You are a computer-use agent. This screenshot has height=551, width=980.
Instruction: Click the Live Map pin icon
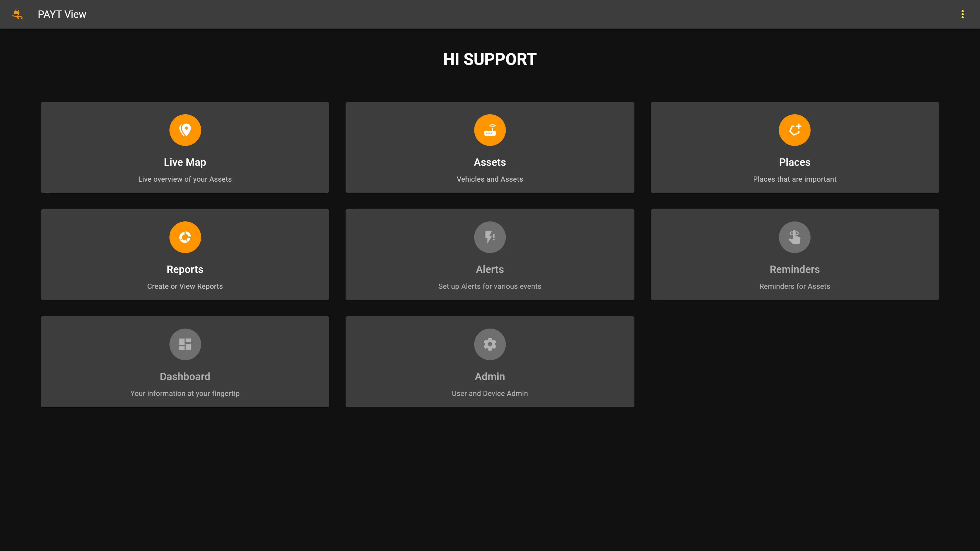[185, 130]
